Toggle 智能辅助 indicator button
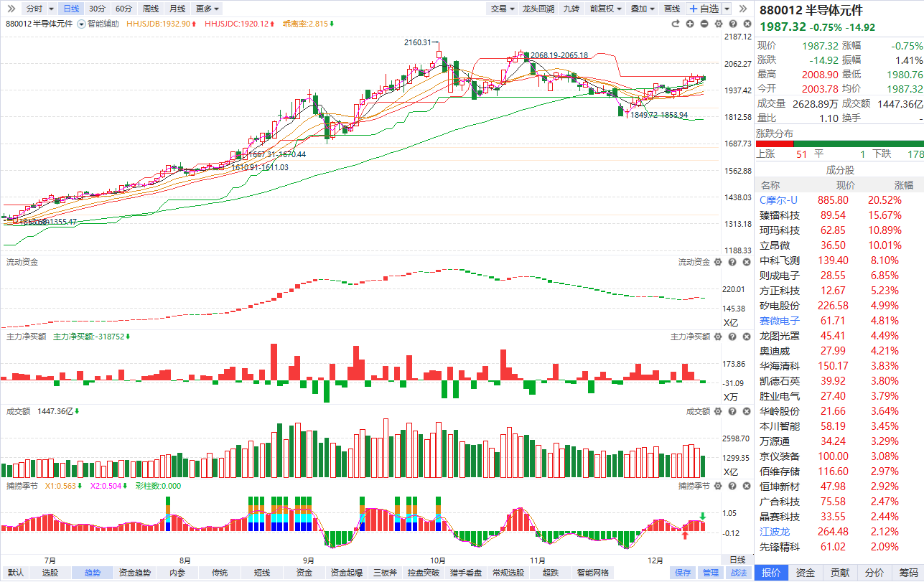 point(98,24)
